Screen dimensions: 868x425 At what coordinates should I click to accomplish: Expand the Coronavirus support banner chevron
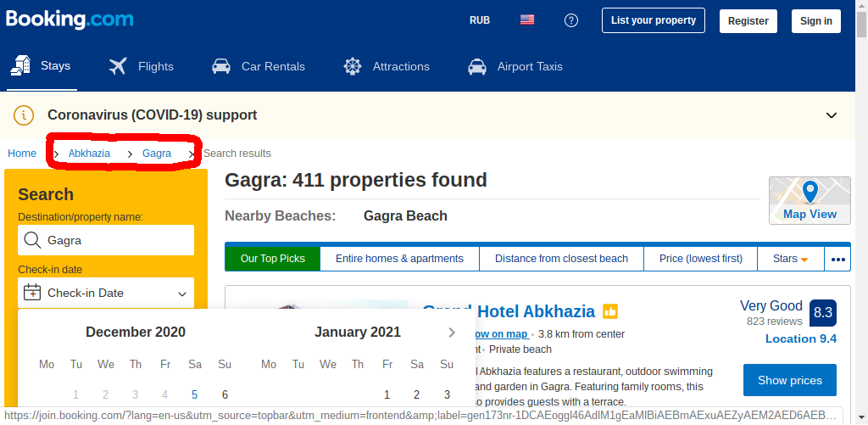[x=831, y=115]
